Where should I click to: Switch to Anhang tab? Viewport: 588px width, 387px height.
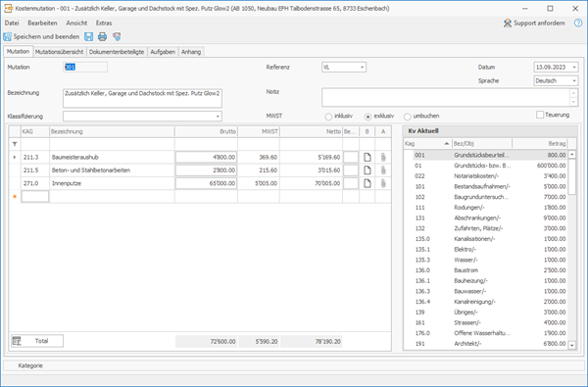[x=191, y=52]
